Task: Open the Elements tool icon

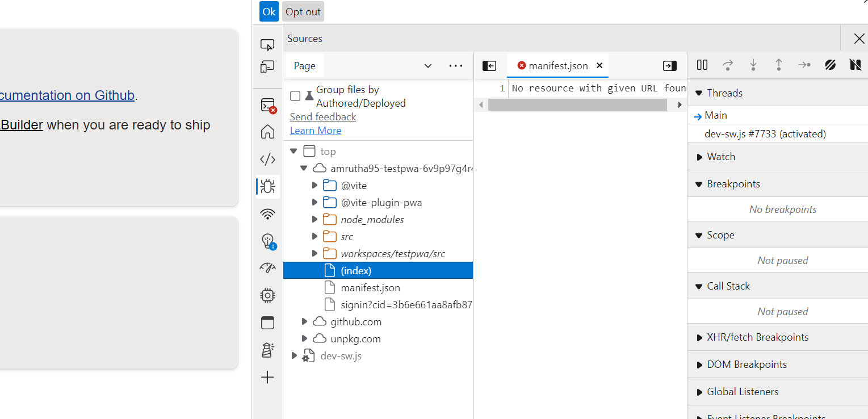Action: [x=267, y=160]
